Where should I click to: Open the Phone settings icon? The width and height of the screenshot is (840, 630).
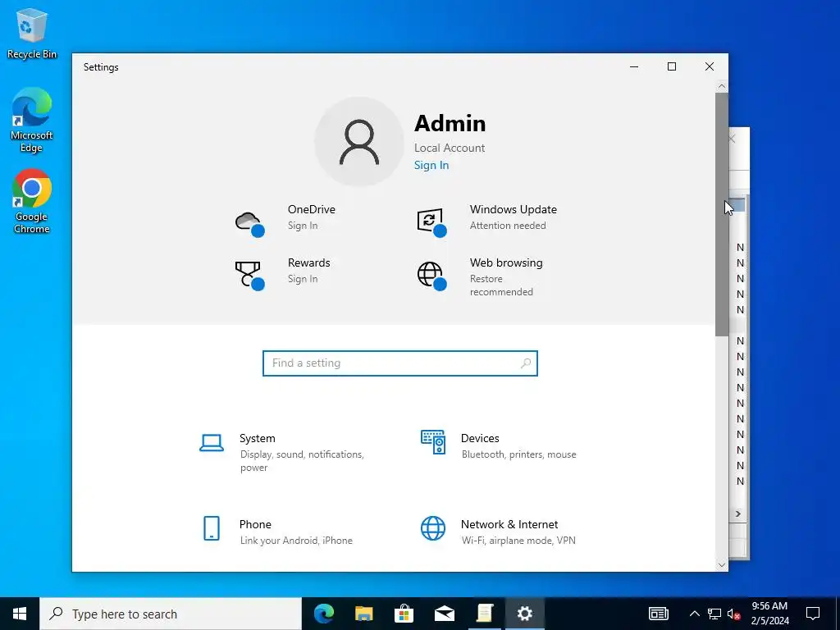click(212, 528)
